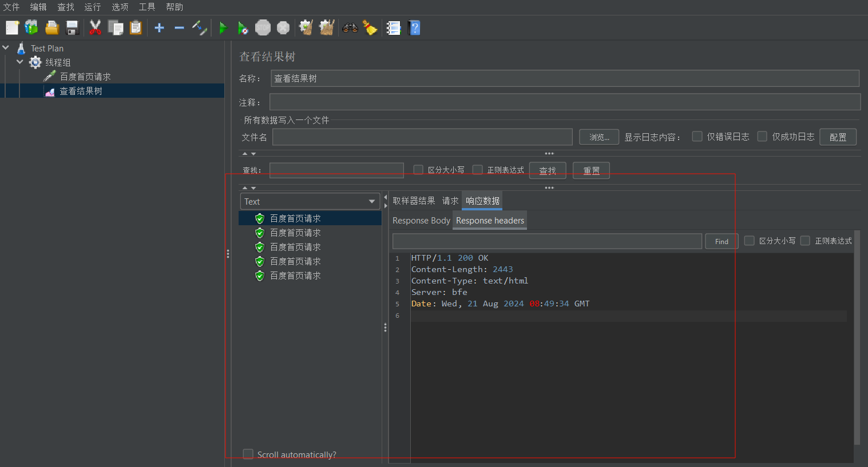Select the first 百度首页请求 result entry
Viewport: 868px width, 467px height.
coord(295,218)
